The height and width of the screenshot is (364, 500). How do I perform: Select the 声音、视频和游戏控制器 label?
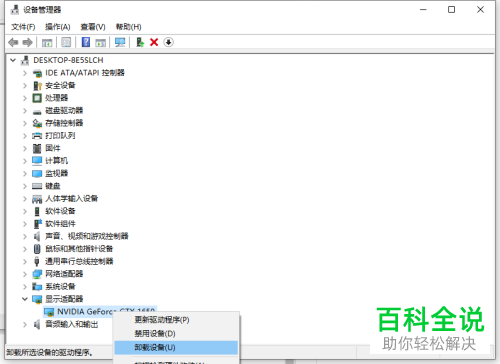click(x=87, y=236)
